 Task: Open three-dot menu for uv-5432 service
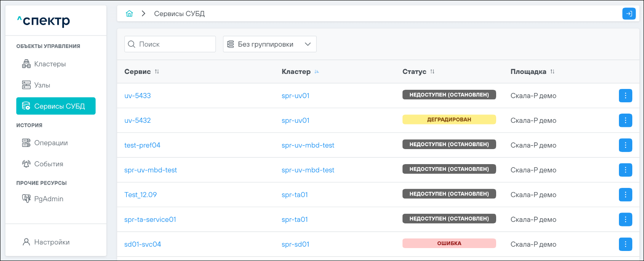pos(625,120)
